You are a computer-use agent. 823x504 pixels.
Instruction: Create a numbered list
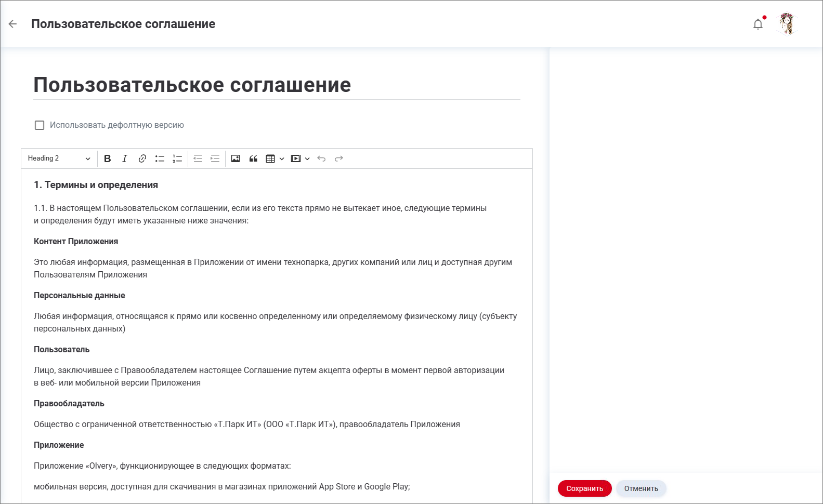click(x=177, y=158)
